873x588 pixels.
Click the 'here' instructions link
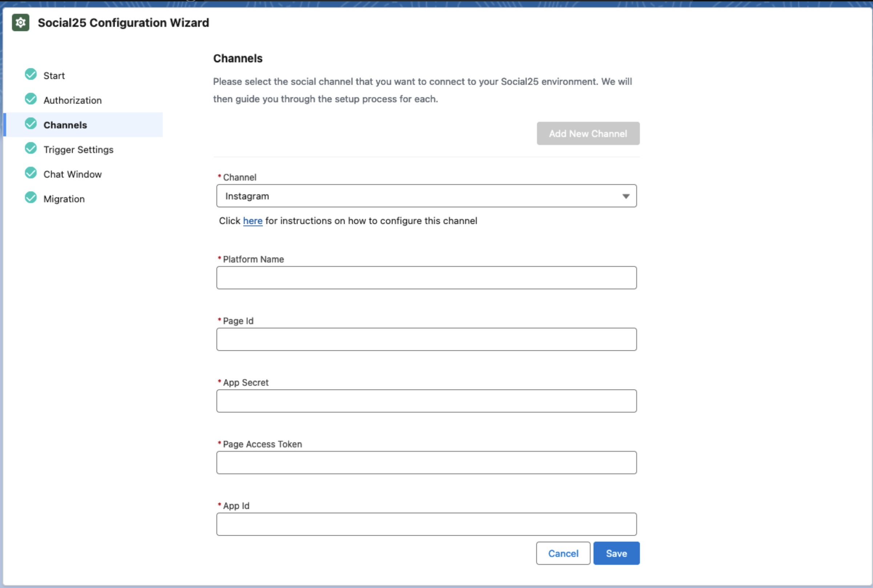pyautogui.click(x=252, y=221)
